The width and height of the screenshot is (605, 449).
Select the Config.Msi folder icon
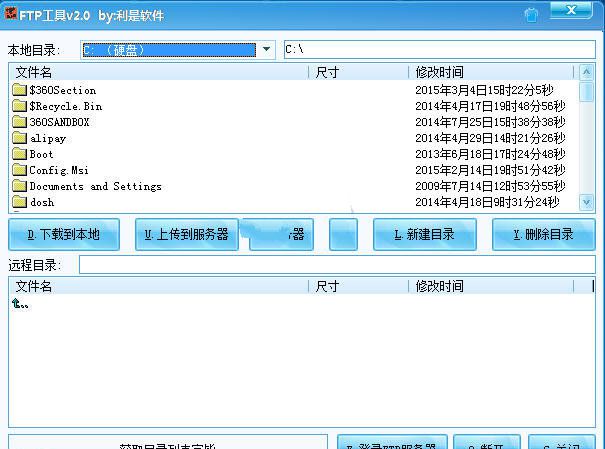pyautogui.click(x=19, y=170)
